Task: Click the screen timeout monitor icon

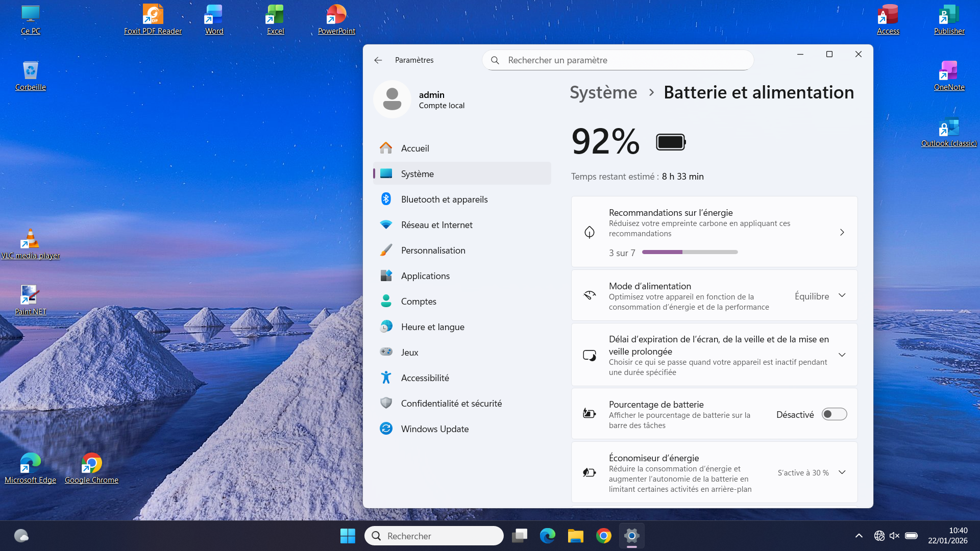Action: 590,355
